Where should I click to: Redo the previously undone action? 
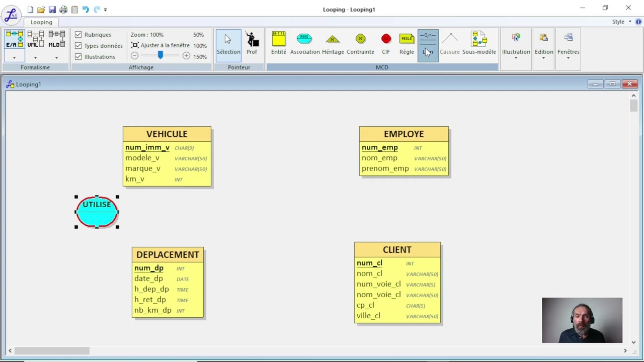click(97, 10)
